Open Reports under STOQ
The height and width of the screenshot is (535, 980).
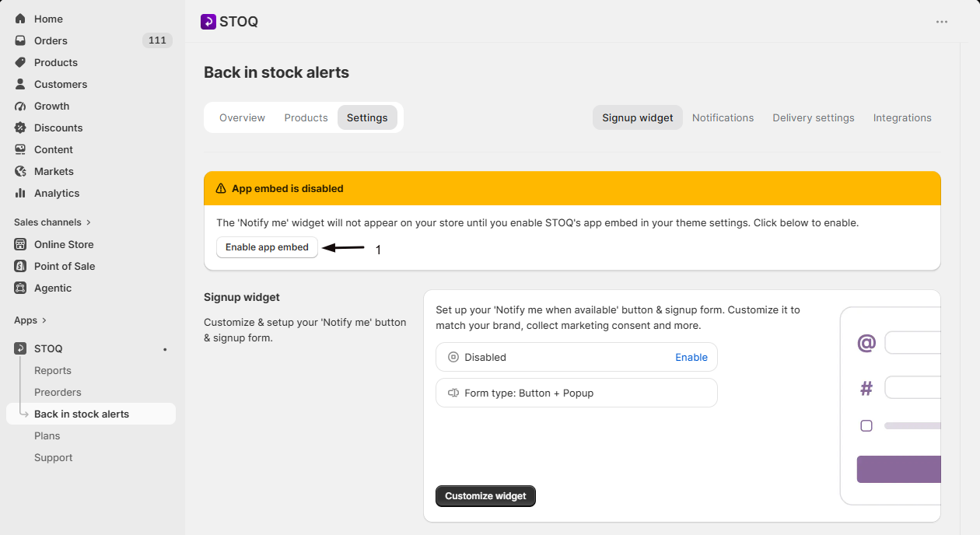pyautogui.click(x=53, y=371)
